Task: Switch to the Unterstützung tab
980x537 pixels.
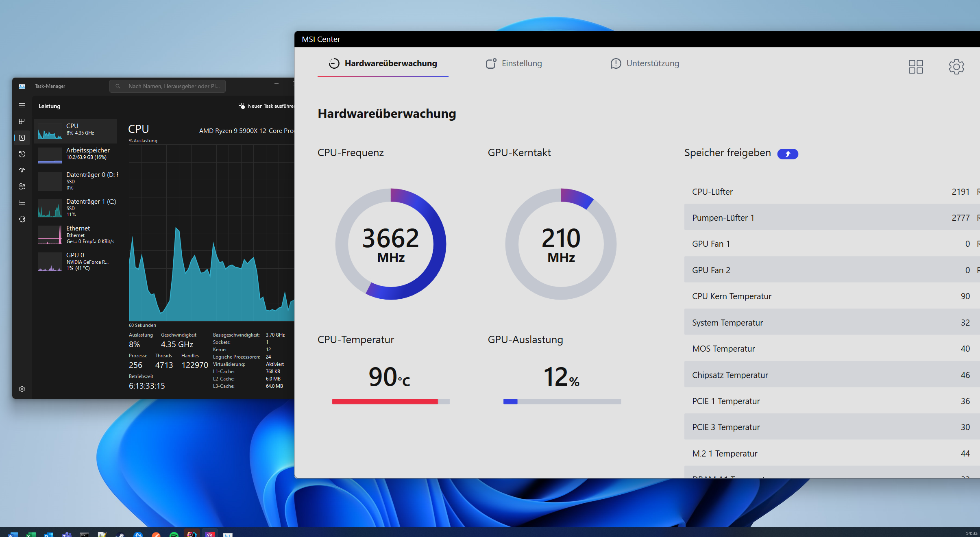Action: pos(645,63)
